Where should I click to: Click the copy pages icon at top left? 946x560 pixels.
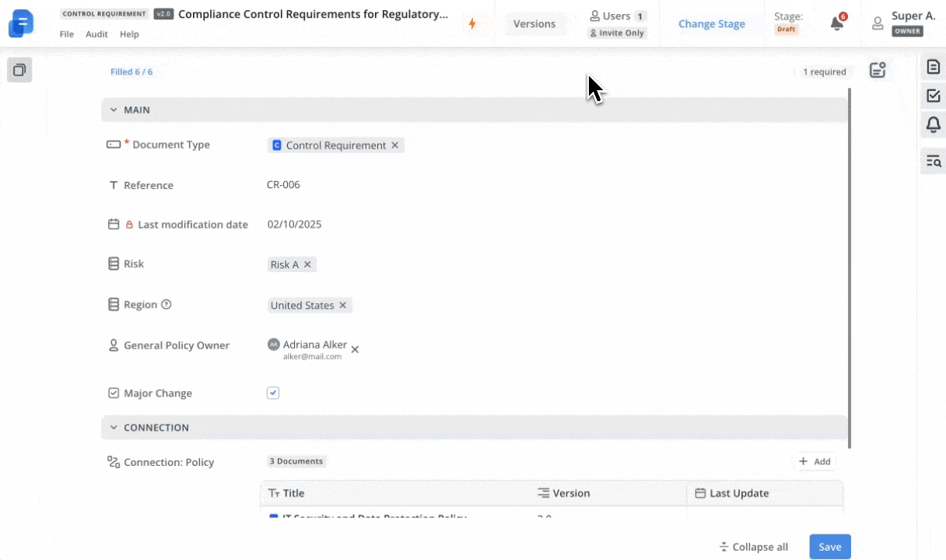(19, 70)
